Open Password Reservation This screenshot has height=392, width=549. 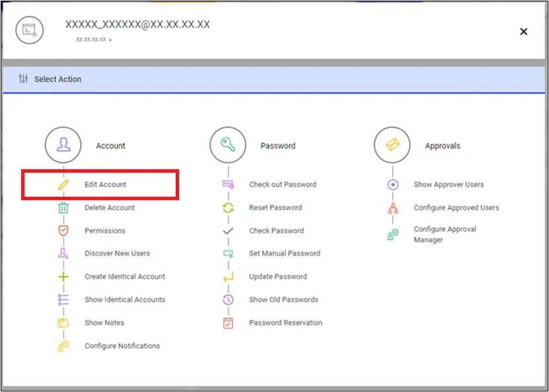coord(286,323)
